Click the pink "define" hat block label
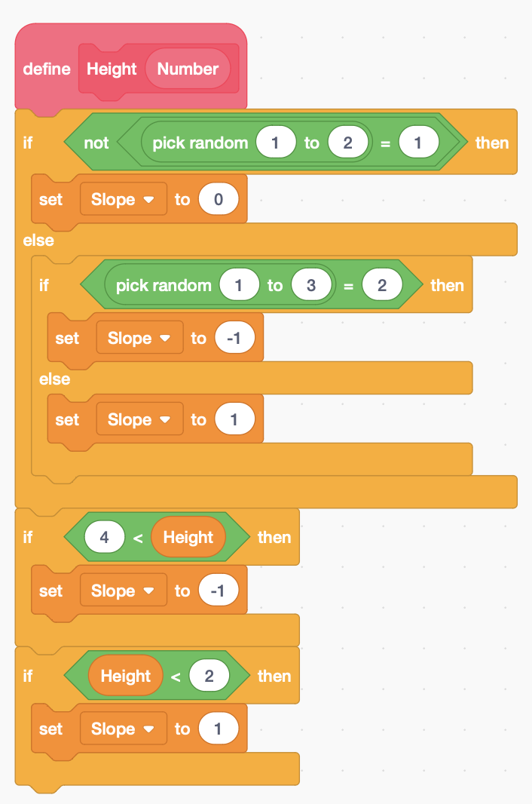Image resolution: width=532 pixels, height=804 pixels. (x=47, y=69)
